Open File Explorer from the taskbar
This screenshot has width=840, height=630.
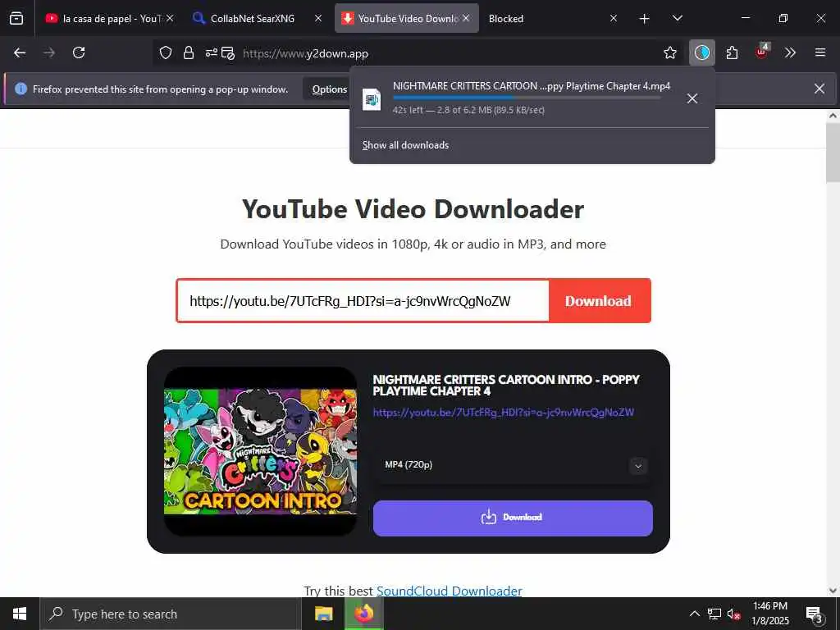click(x=323, y=614)
